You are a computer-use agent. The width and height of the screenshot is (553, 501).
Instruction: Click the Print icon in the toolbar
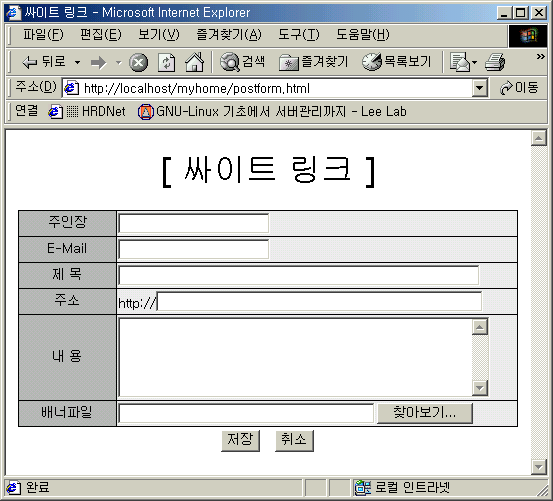click(495, 62)
